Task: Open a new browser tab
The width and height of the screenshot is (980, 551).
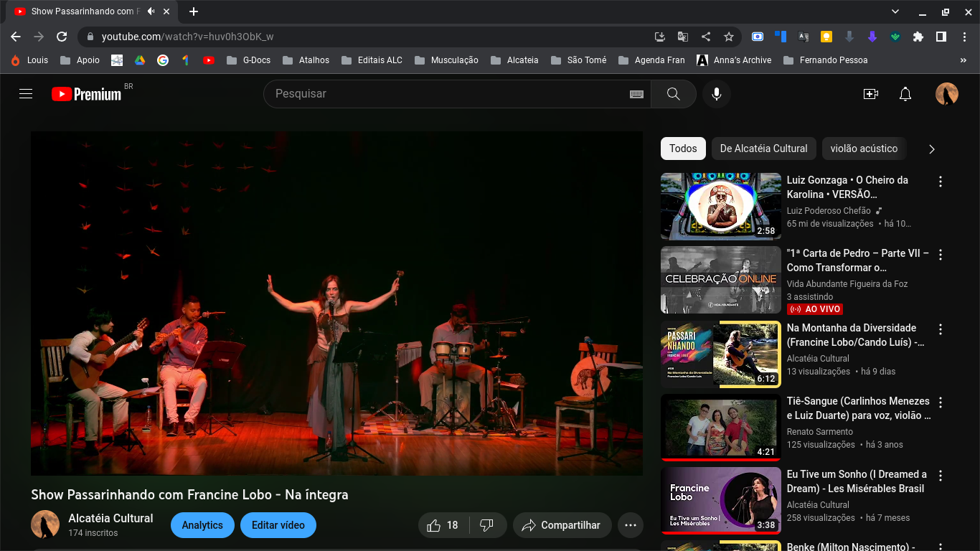Action: tap(193, 11)
